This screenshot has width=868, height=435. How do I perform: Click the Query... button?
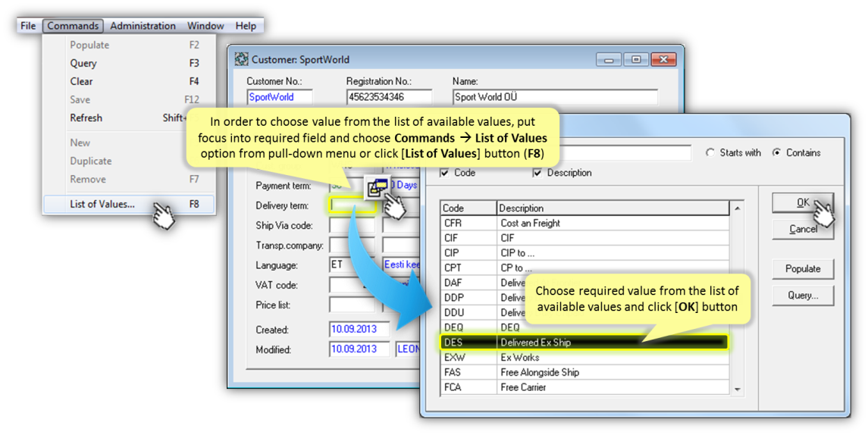(x=803, y=295)
